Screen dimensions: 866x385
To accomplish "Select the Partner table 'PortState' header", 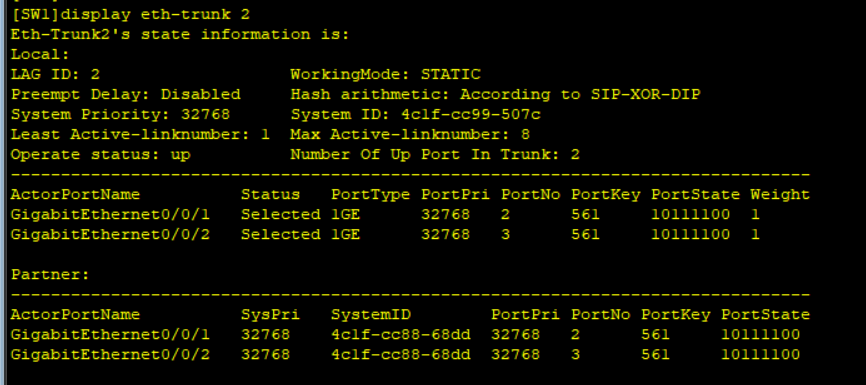I will click(x=765, y=314).
